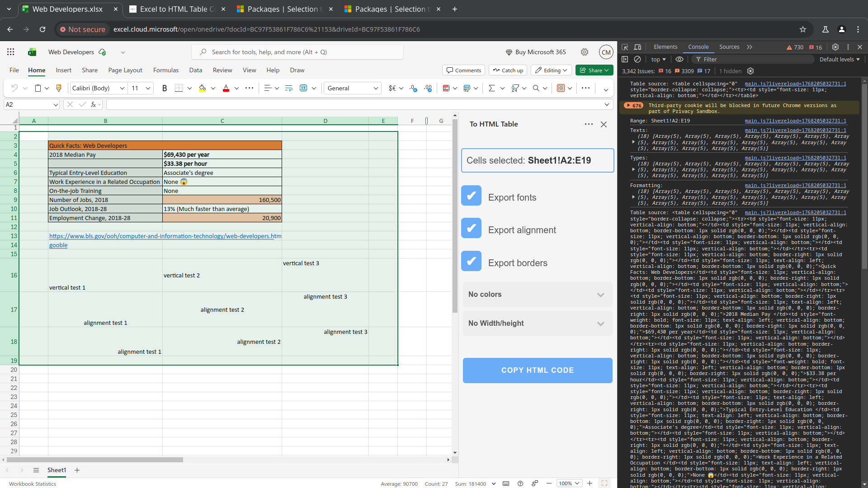Screen dimensions: 868x488
Task: Switch to the Sources tab in DevTools
Action: (729, 47)
